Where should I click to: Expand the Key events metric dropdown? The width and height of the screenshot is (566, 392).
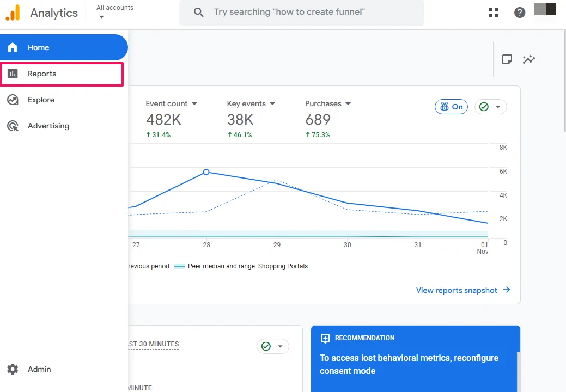click(272, 103)
